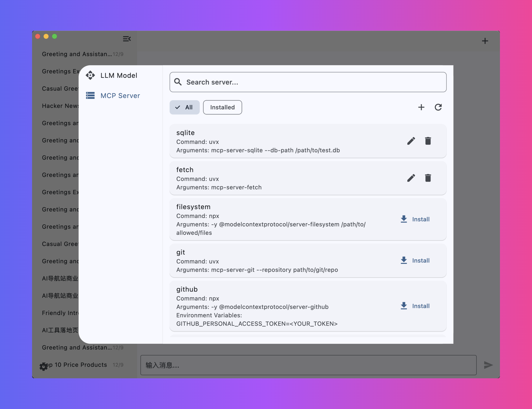
Task: Toggle the All filter chip
Action: coord(184,107)
